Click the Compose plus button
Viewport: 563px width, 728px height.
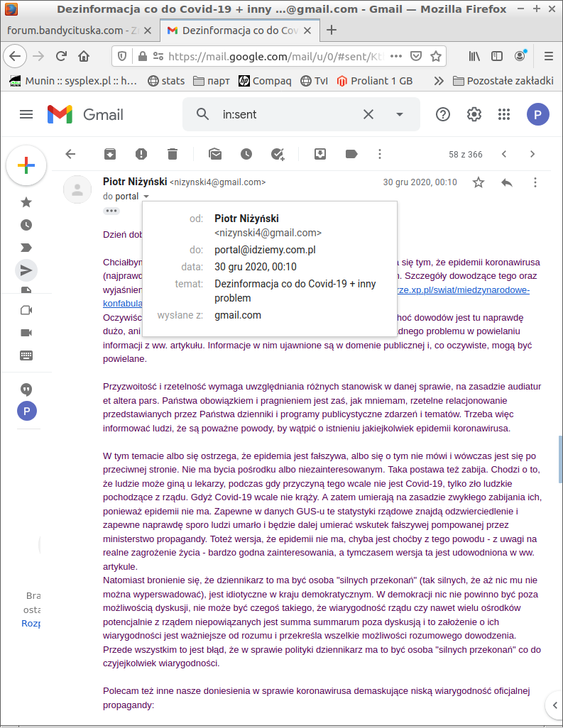click(x=26, y=165)
